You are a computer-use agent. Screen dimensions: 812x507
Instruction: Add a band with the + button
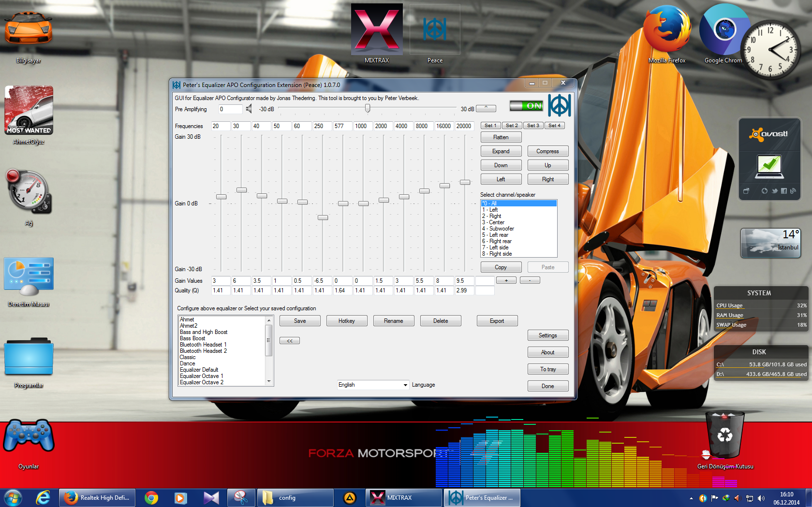click(506, 280)
